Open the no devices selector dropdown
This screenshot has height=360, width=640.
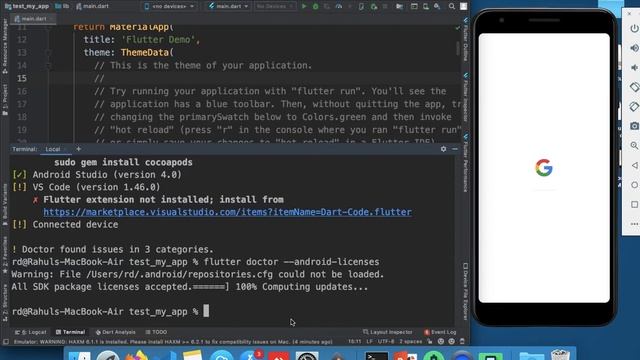[169, 7]
